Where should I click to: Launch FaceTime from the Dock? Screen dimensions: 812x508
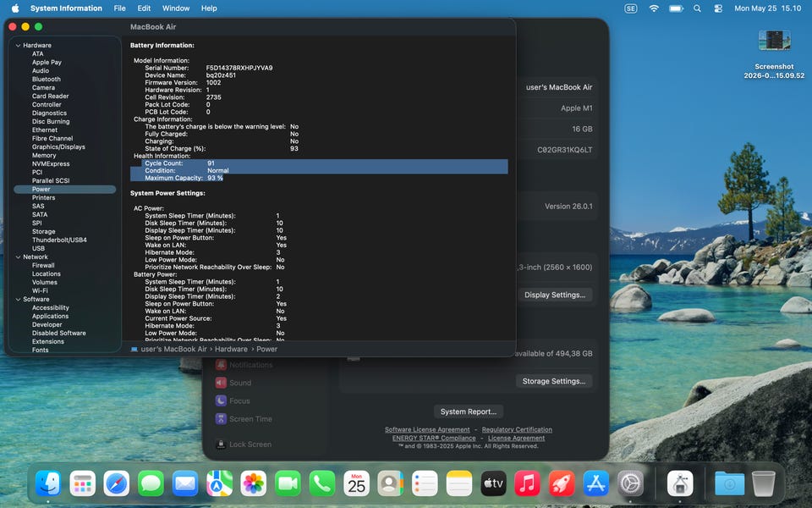(288, 483)
